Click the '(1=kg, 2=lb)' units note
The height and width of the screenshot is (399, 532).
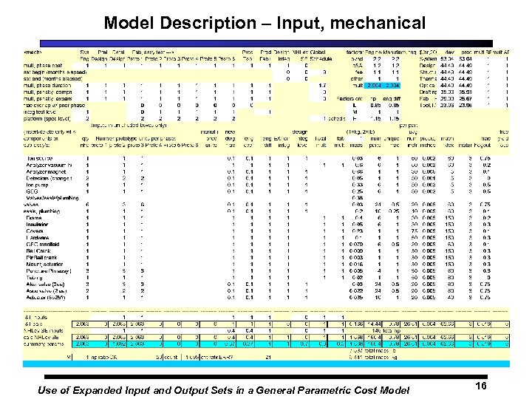point(361,132)
